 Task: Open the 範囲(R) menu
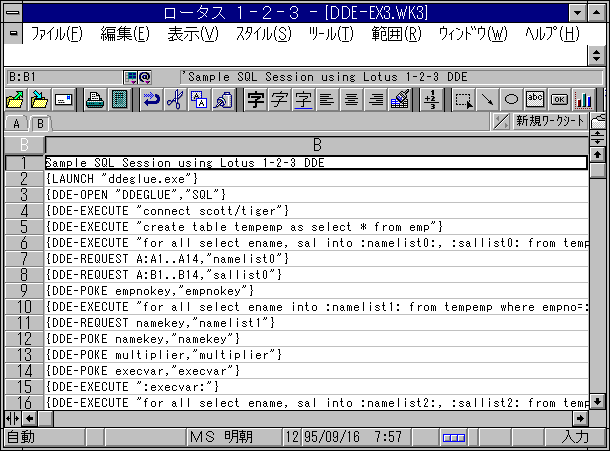(396, 34)
